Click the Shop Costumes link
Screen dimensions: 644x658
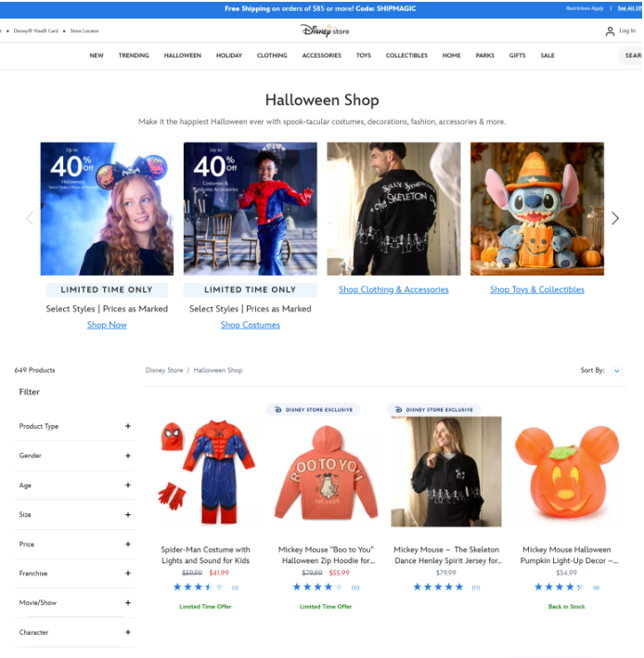250,325
